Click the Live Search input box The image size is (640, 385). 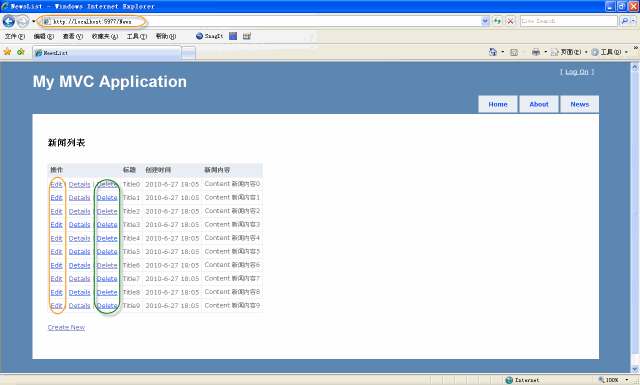[569, 21]
